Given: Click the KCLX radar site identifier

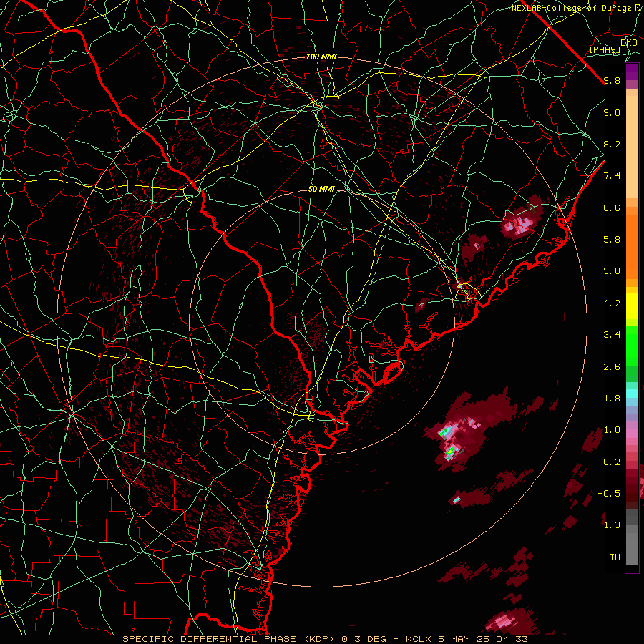Looking at the screenshot, I should point(419,639).
